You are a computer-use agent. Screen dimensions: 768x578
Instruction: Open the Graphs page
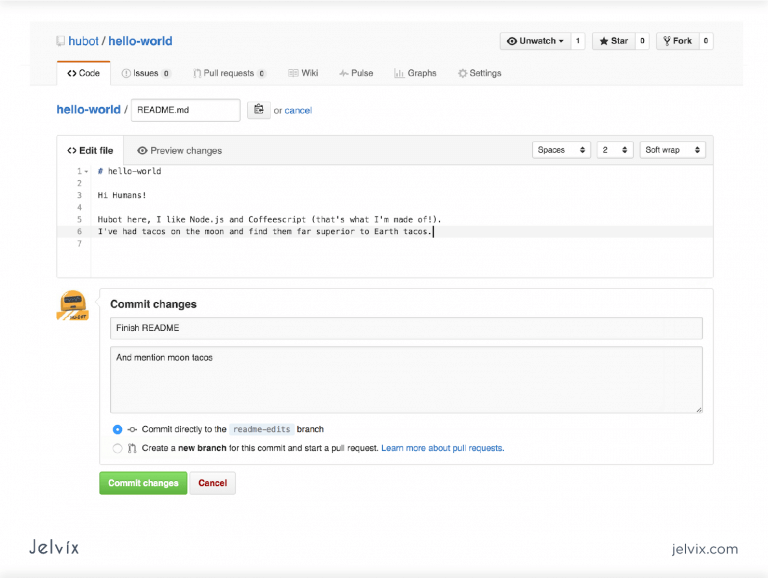pyautogui.click(x=415, y=73)
